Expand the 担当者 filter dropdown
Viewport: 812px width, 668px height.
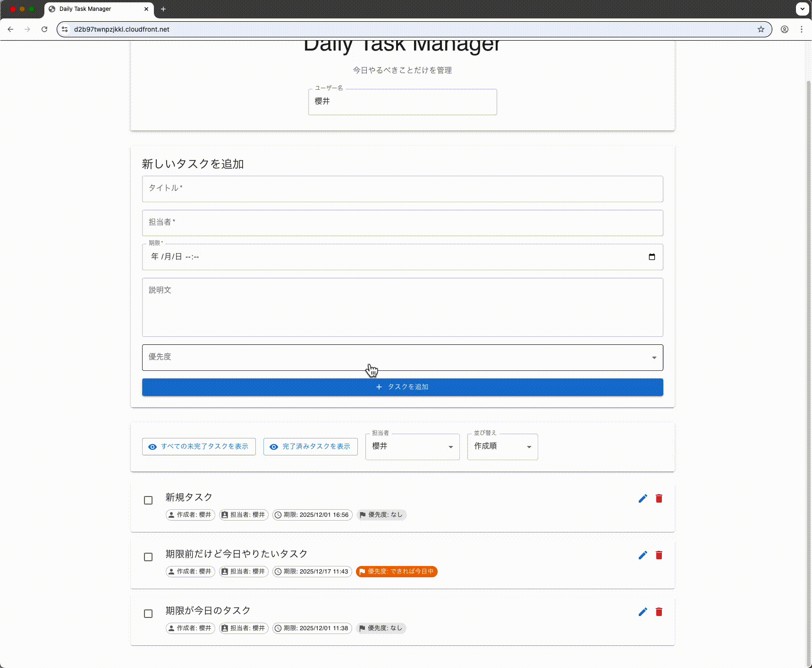click(412, 447)
